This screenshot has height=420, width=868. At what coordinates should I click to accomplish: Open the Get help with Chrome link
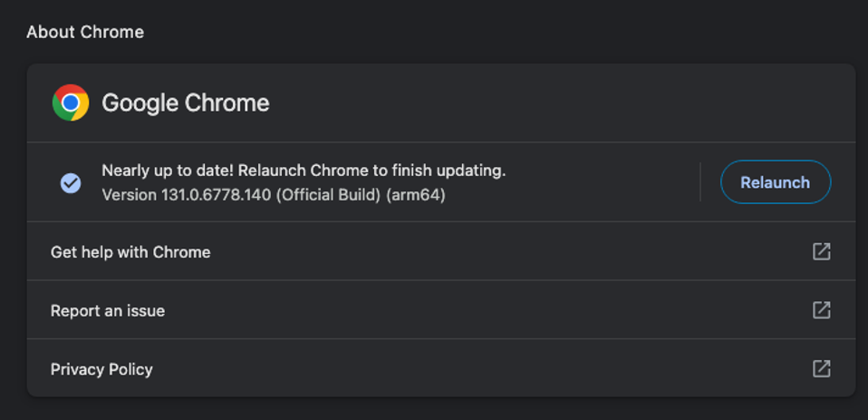130,252
